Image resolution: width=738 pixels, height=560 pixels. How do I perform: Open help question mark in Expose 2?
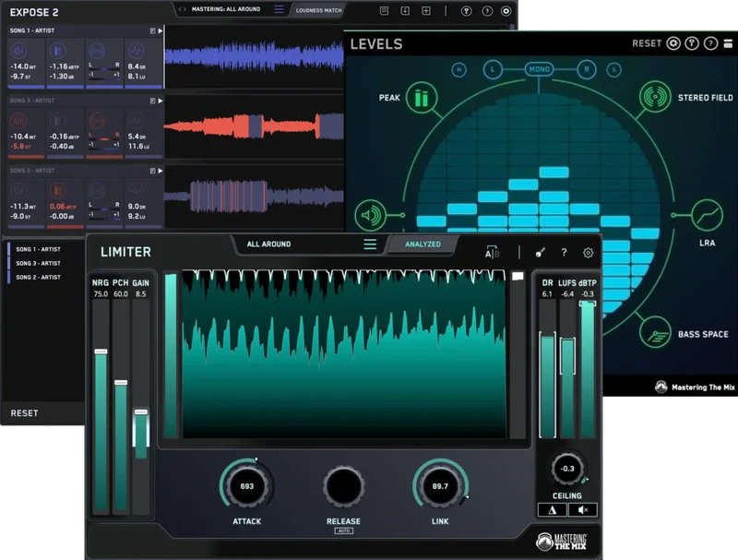(x=487, y=11)
